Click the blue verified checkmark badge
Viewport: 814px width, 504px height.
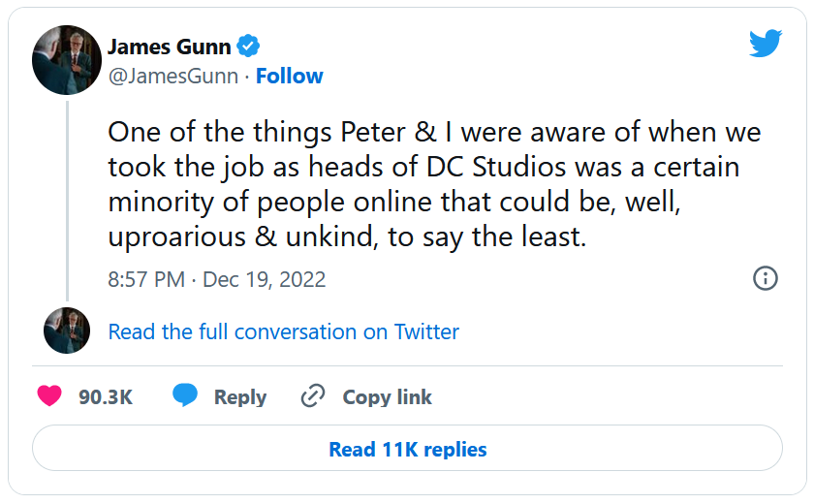point(248,46)
